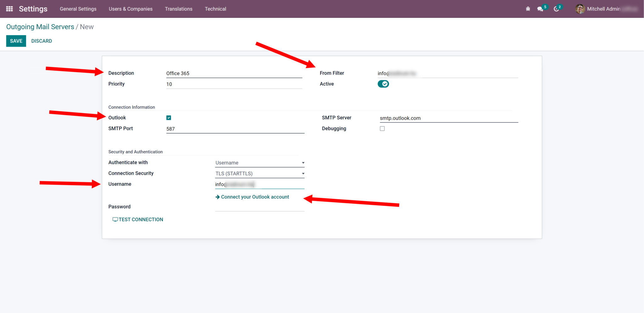Open the conversations icon with 5 notifications
The height and width of the screenshot is (313, 644).
pyautogui.click(x=540, y=9)
